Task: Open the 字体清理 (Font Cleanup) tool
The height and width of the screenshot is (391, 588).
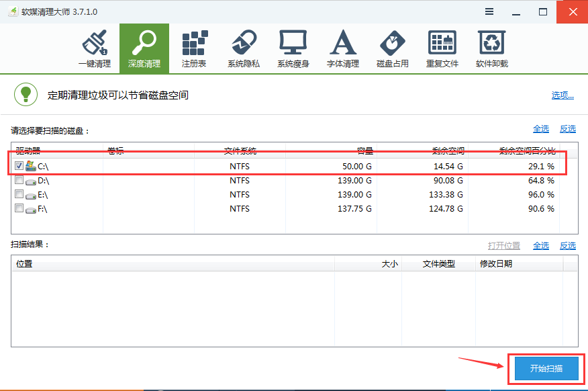Action: (343, 48)
